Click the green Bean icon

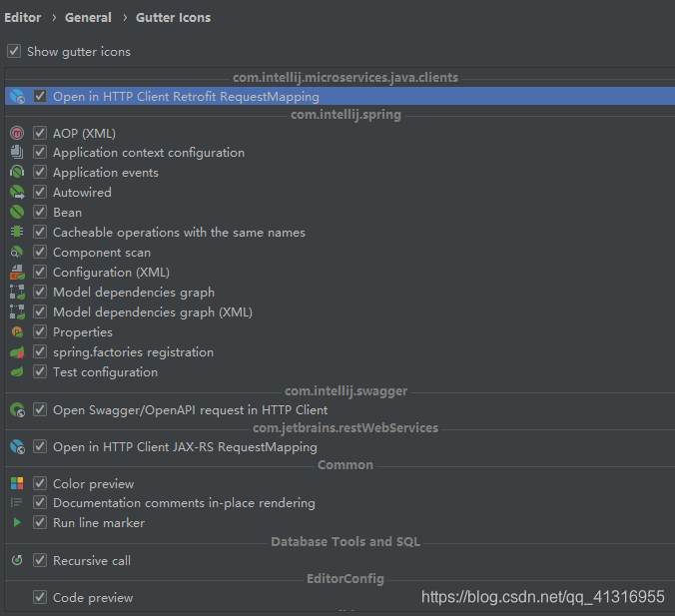coord(17,213)
